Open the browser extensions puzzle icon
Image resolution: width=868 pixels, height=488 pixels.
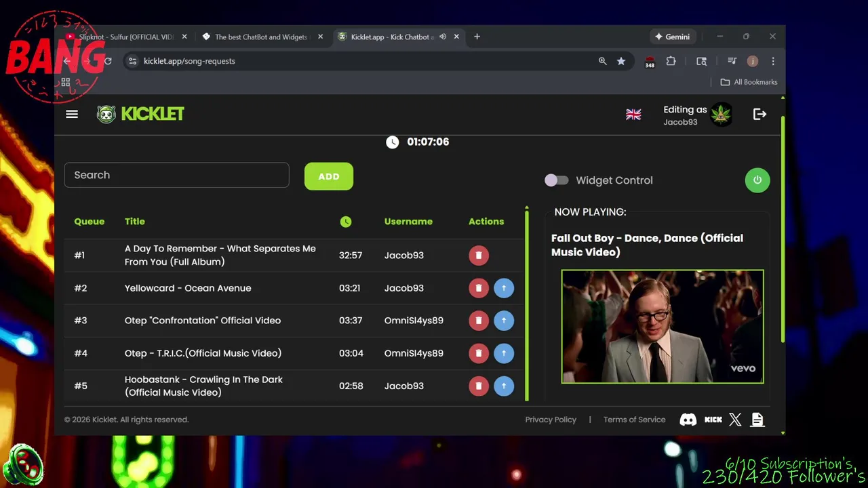tap(671, 61)
